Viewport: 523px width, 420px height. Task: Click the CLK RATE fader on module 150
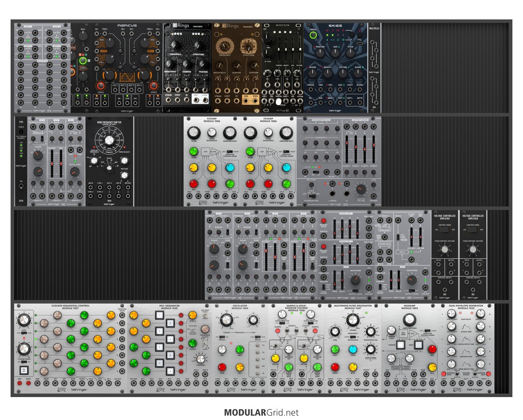[412, 237]
